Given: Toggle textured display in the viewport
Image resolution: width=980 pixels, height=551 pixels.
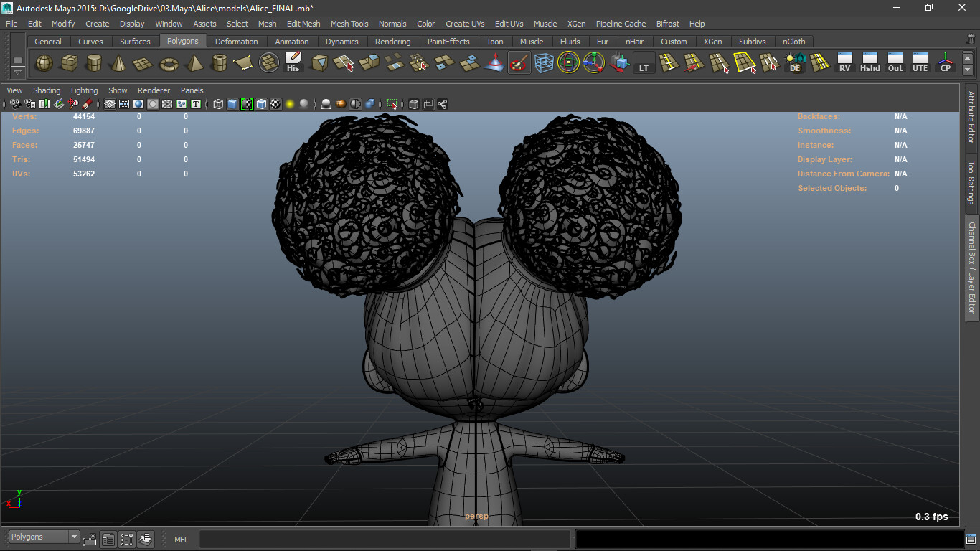Looking at the screenshot, I should tap(275, 104).
